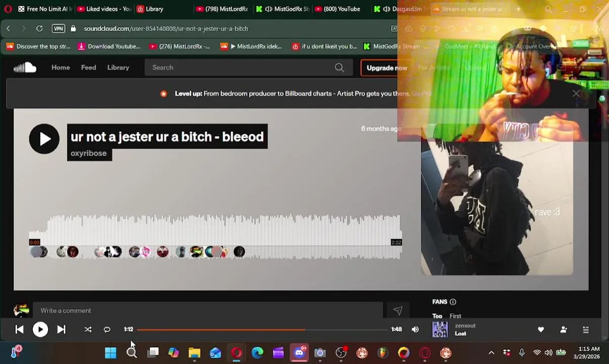Image resolution: width=609 pixels, height=364 pixels.
Task: Mute with the player volume icon
Action: coord(415,330)
